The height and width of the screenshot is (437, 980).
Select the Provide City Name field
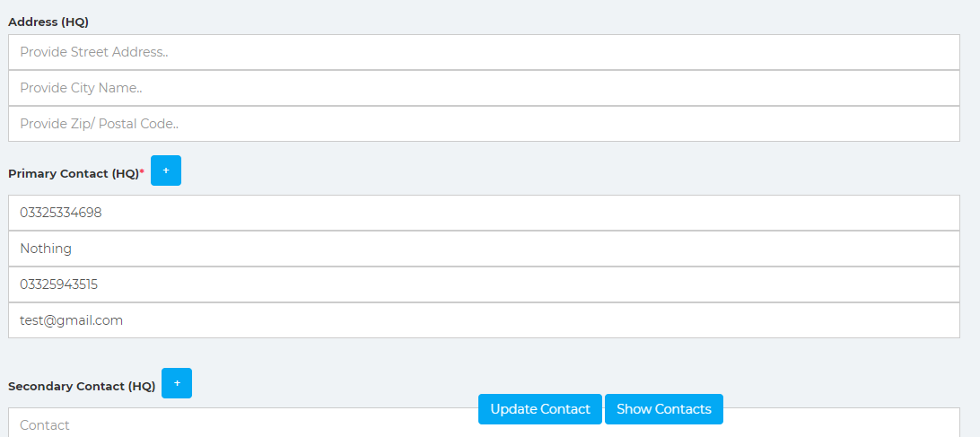tap(484, 88)
